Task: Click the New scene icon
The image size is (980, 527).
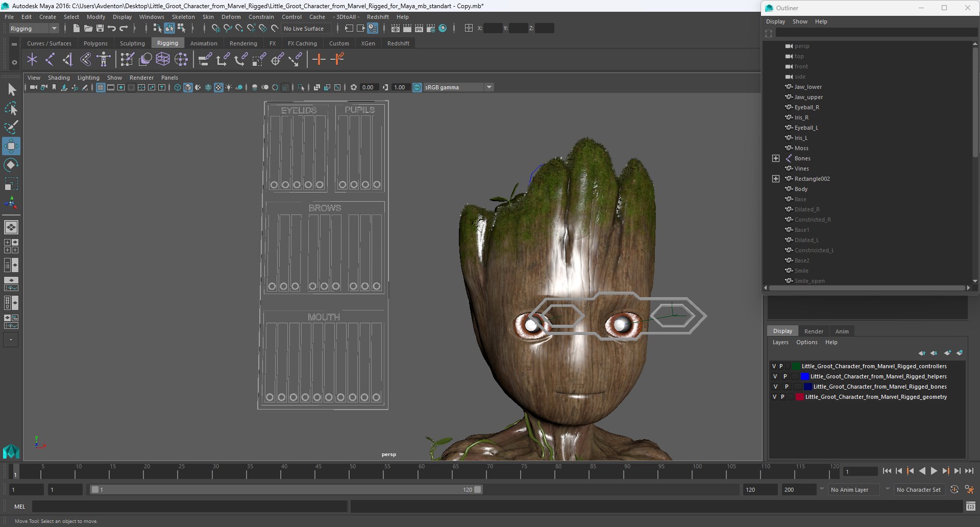Action: 77,29
